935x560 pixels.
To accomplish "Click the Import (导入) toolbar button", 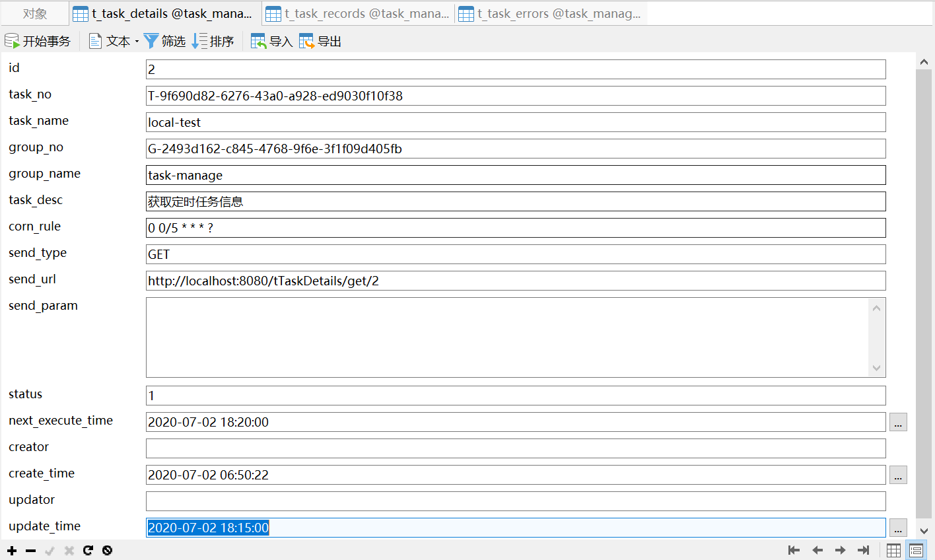I will coord(271,41).
